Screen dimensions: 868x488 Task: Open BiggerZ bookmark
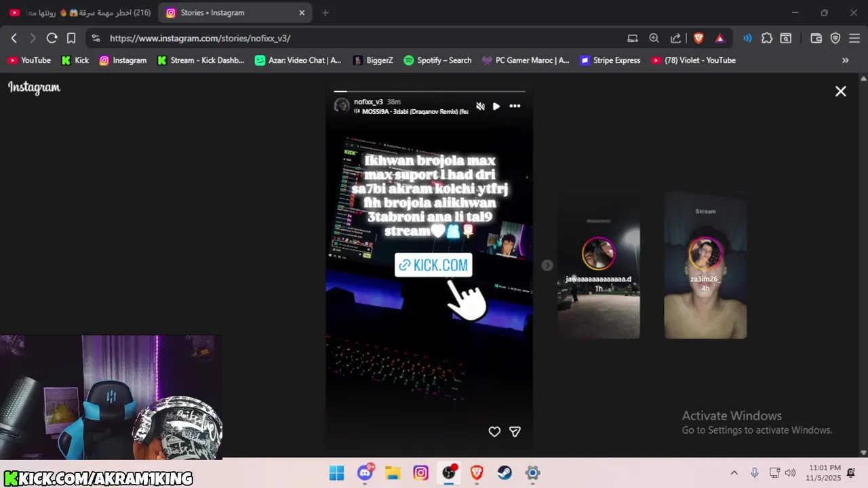(373, 60)
